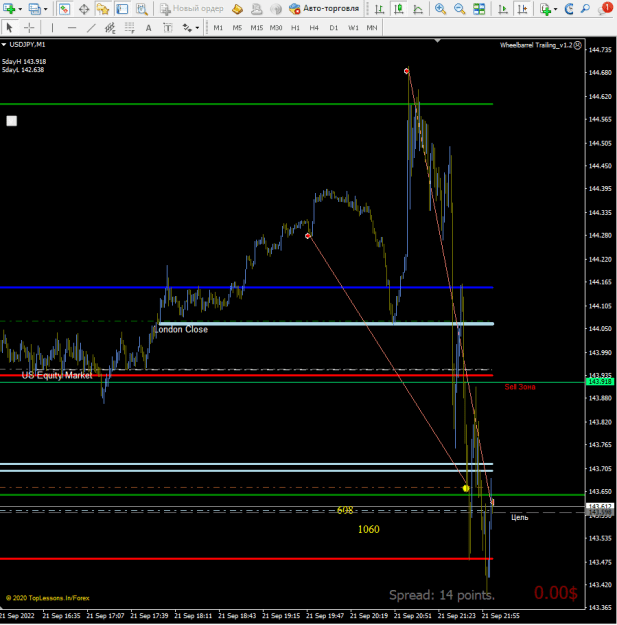This screenshot has width=617, height=625.
Task: Select the Fibonacci Retracement tool
Action: click(130, 28)
